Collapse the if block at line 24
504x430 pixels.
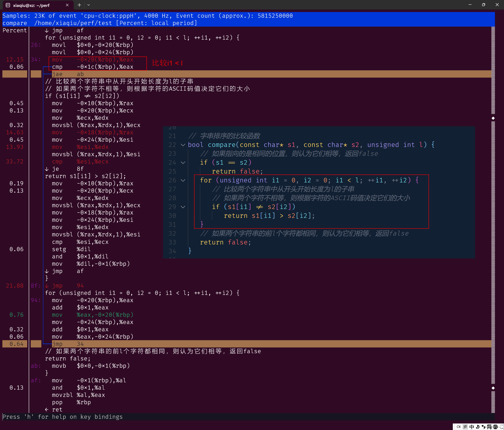(x=183, y=163)
